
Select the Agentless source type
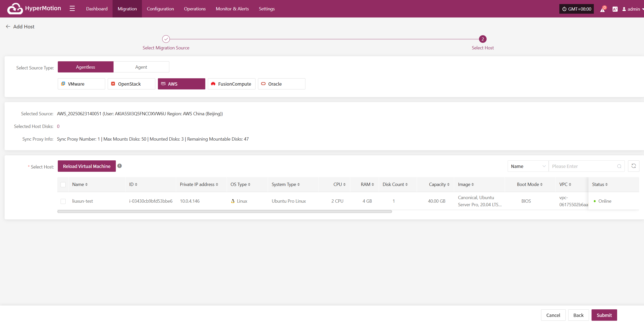(x=86, y=67)
